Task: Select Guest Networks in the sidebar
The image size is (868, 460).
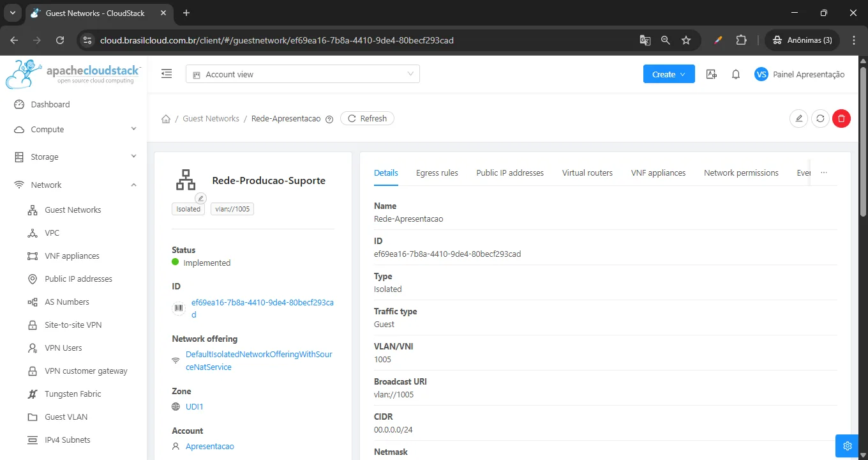Action: [x=73, y=210]
